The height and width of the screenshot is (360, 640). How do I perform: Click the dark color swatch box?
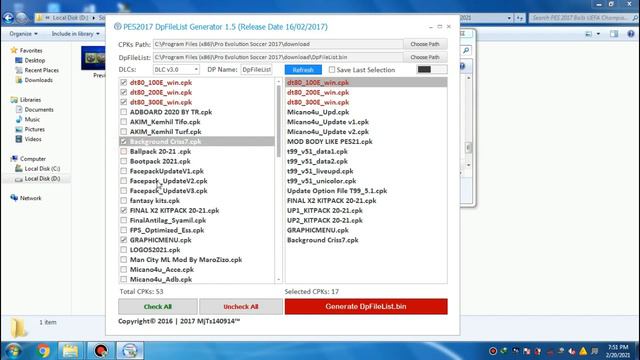(424, 69)
